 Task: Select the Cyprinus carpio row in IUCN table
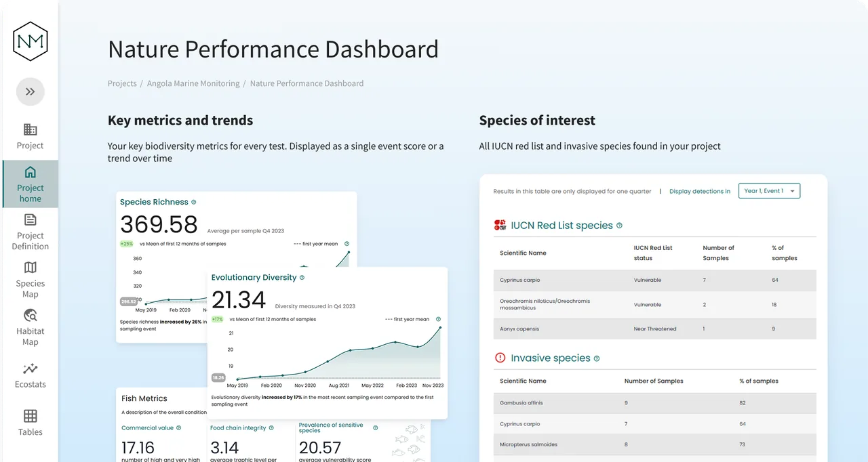point(655,280)
